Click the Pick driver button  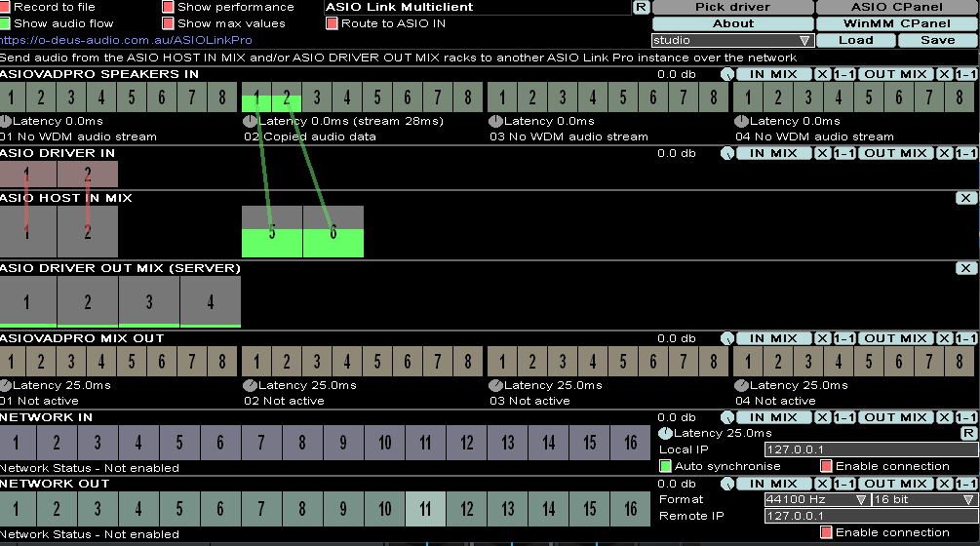coord(733,7)
